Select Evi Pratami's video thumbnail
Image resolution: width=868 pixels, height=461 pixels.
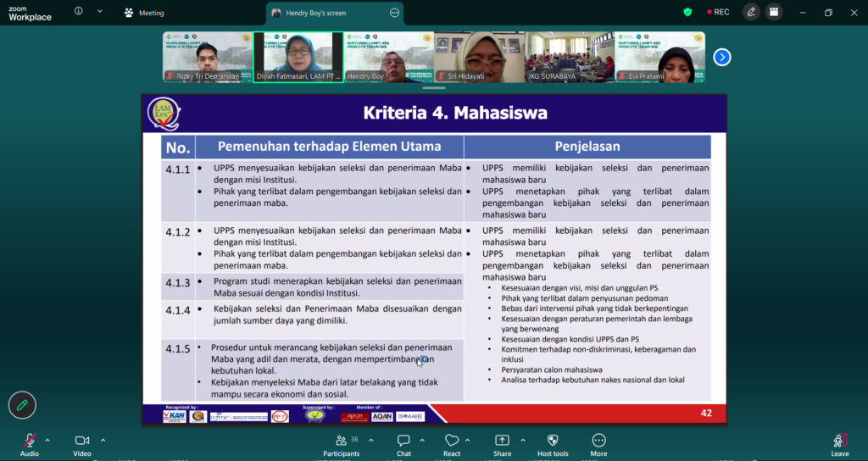659,57
